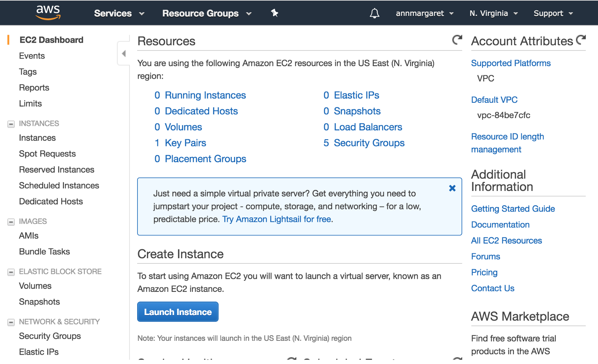The image size is (598, 364).
Task: Open the 5 Security Groups resource link
Action: pyautogui.click(x=364, y=143)
